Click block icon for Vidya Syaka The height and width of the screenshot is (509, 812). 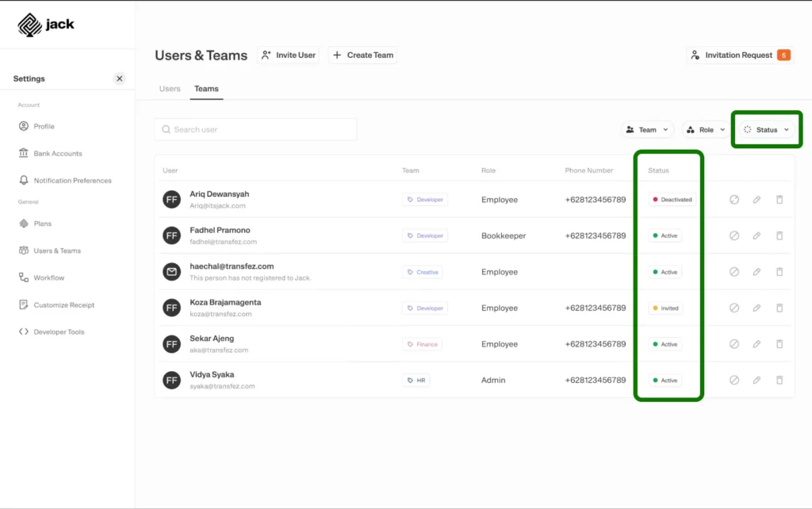(x=734, y=380)
